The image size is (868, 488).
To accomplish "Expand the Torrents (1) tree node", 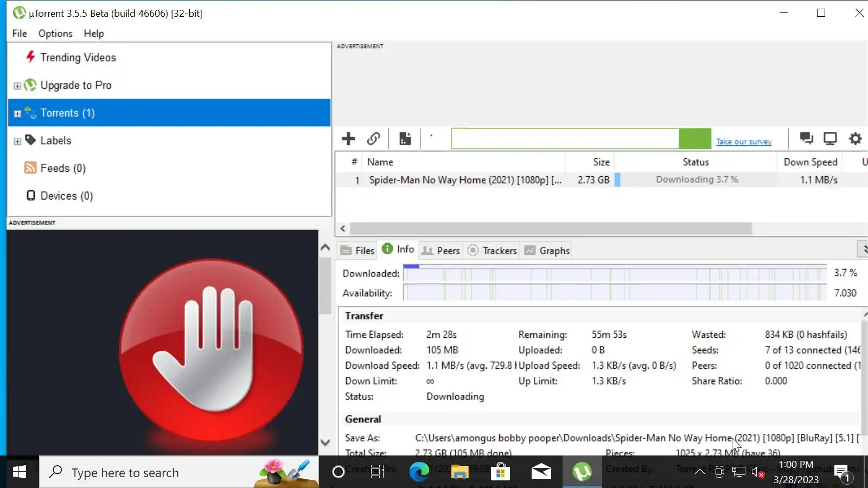I will pos(17,113).
